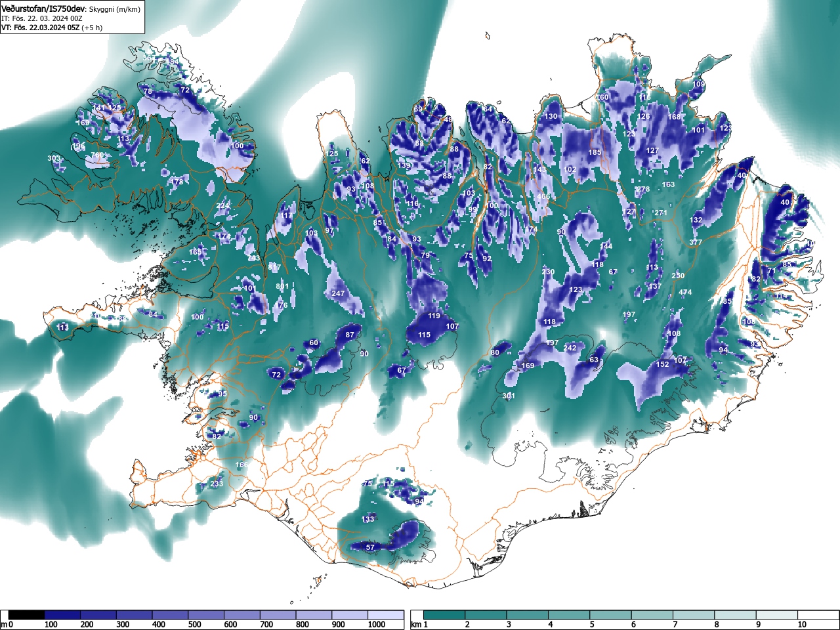Click the visibility value '141' on the map
This screenshot has width=840, height=630.
coord(99,108)
